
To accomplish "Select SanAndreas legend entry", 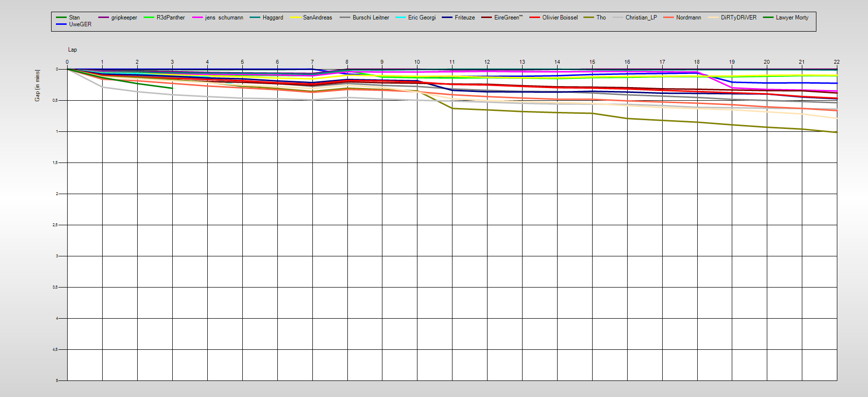I will coord(318,18).
